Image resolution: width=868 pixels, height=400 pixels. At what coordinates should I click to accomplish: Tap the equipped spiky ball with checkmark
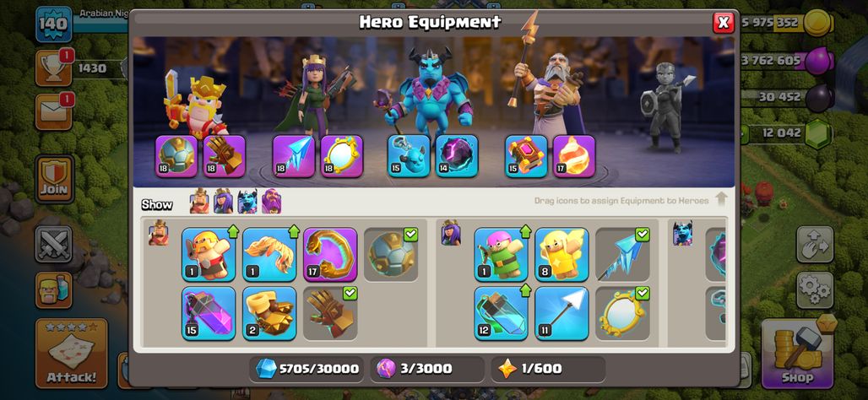coord(391,255)
